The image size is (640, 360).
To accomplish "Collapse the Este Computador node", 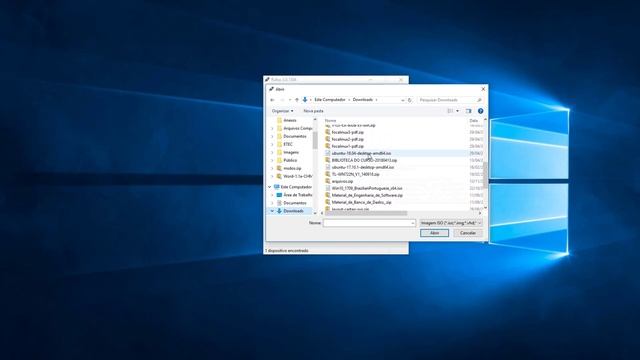I will (x=269, y=187).
